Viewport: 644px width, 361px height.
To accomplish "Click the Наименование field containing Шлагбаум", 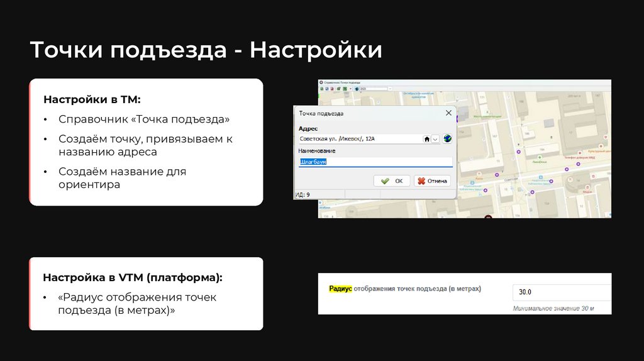I will pyautogui.click(x=375, y=162).
